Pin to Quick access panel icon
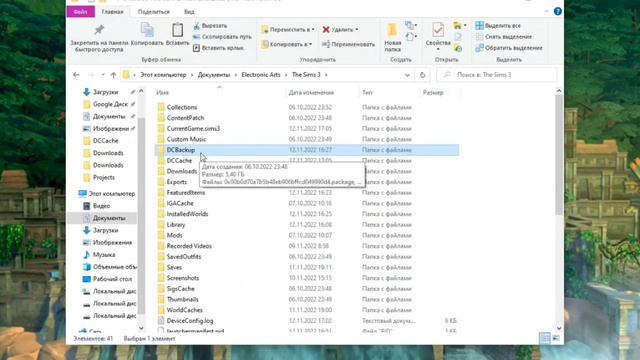The height and width of the screenshot is (360, 640). click(99, 30)
